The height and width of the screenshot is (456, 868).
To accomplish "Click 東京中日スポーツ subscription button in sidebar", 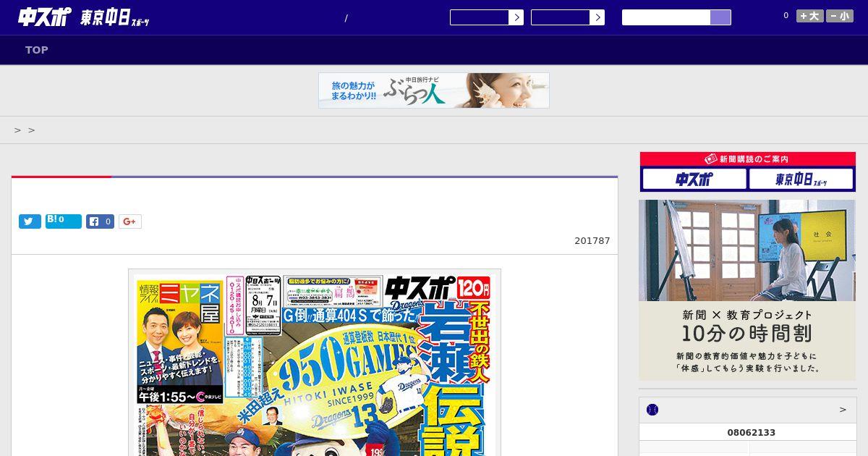I will click(x=801, y=179).
